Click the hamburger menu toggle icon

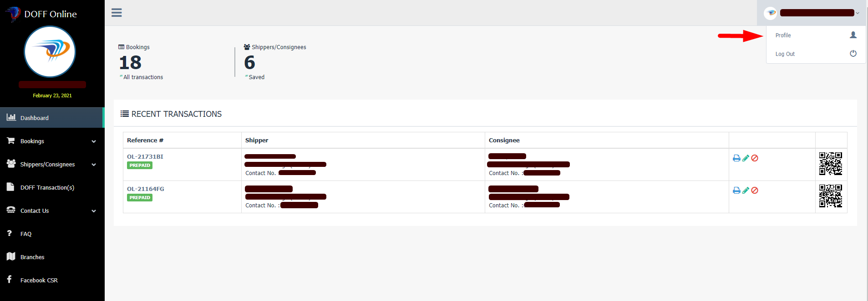(x=117, y=13)
